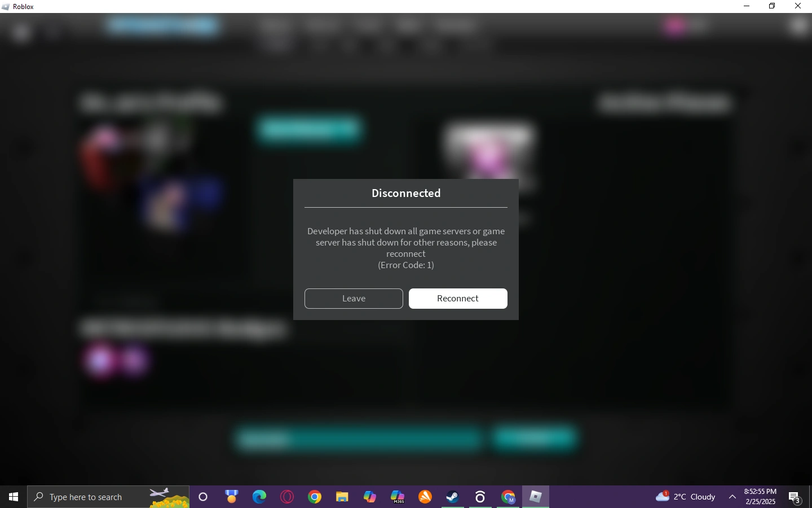812x508 pixels.
Task: Open Avast antivirus taskbar icon
Action: [426, 497]
